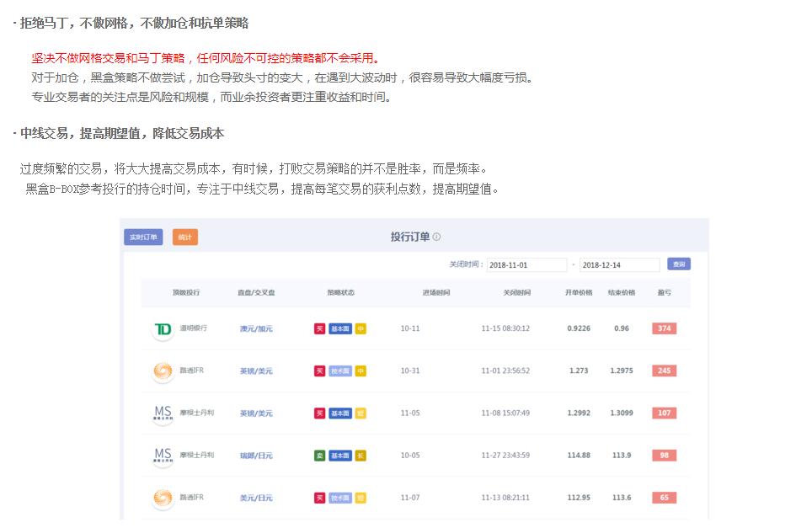Click 技术面 tag in the 美元/日元 row
Image resolution: width=812 pixels, height=528 pixels.
pyautogui.click(x=339, y=498)
